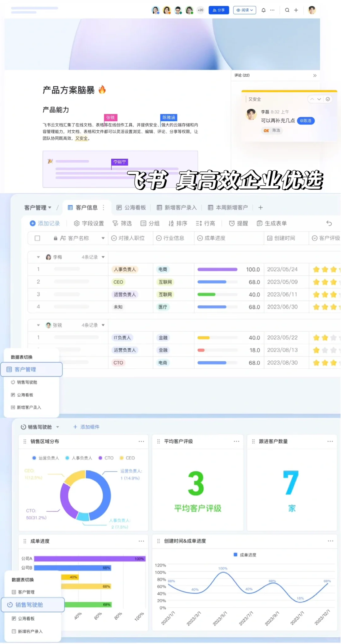Viewport: 341px width, 644px height.
Task: Switch to the 本周新增客户 tab
Action: coord(228,207)
